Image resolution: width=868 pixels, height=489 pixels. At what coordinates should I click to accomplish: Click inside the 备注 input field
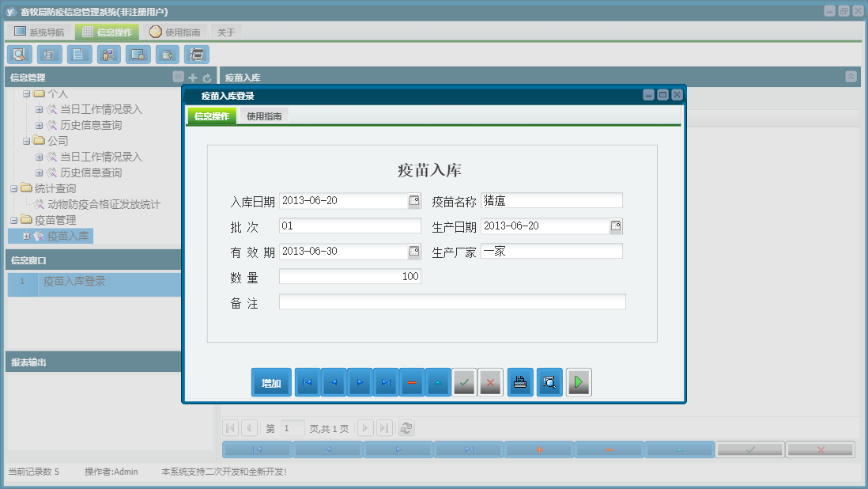[451, 301]
